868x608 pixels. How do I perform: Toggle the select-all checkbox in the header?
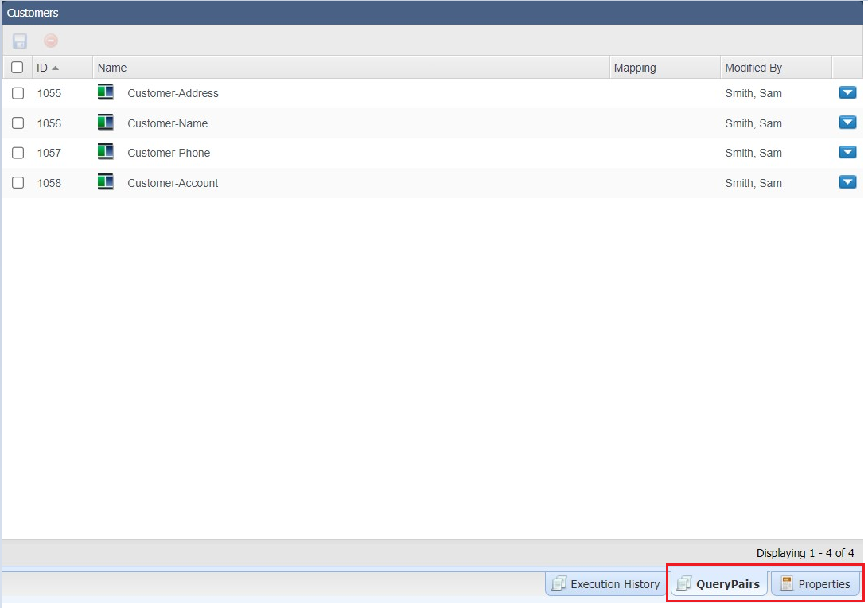[x=17, y=67]
